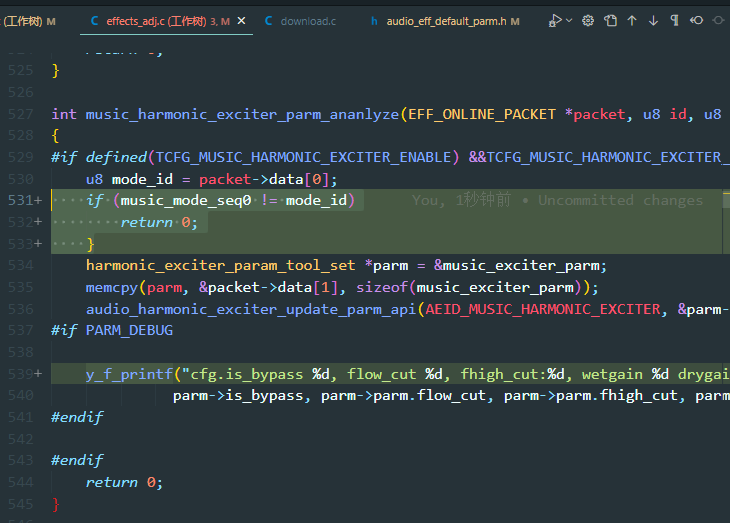Image resolution: width=730 pixels, height=523 pixels.
Task: Click the greyed-out commit circle icon
Action: 719,20
